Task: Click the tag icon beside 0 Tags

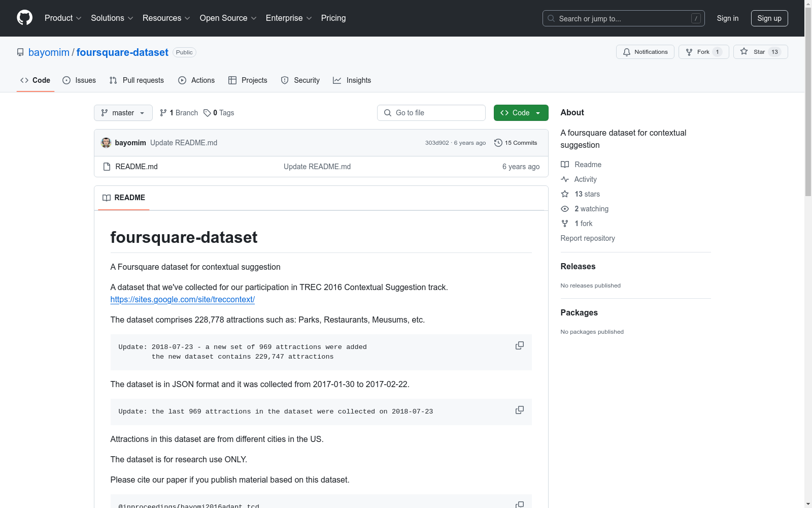Action: click(x=207, y=113)
